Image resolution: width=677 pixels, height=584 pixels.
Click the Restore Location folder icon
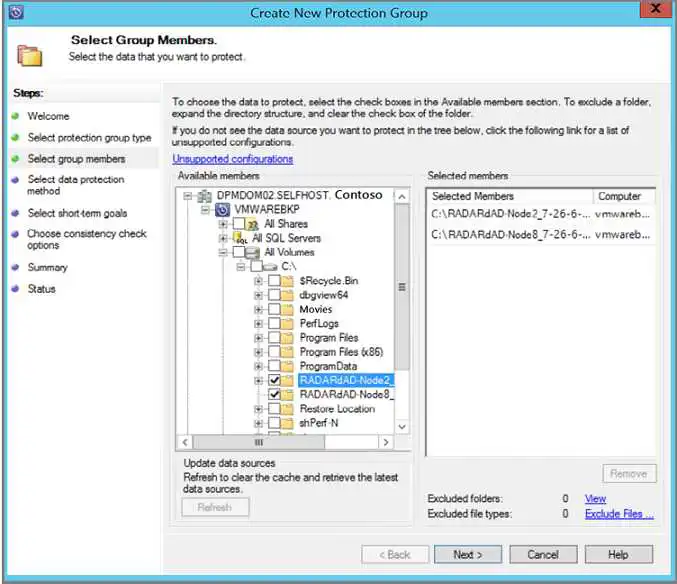(x=289, y=409)
